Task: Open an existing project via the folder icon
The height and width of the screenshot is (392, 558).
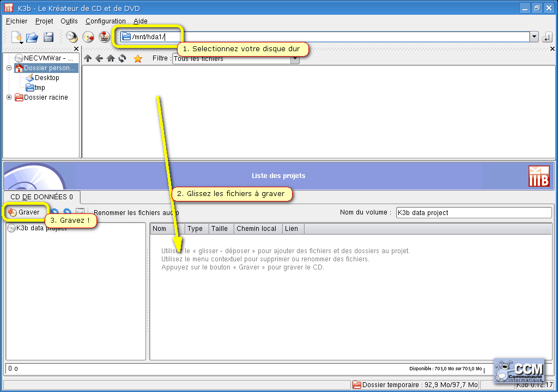Action: click(x=32, y=37)
